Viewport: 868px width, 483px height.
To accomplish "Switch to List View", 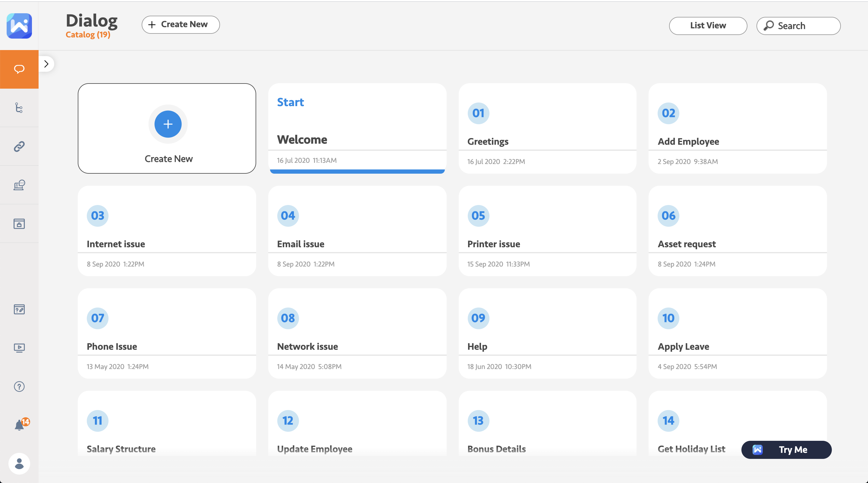I will (708, 26).
